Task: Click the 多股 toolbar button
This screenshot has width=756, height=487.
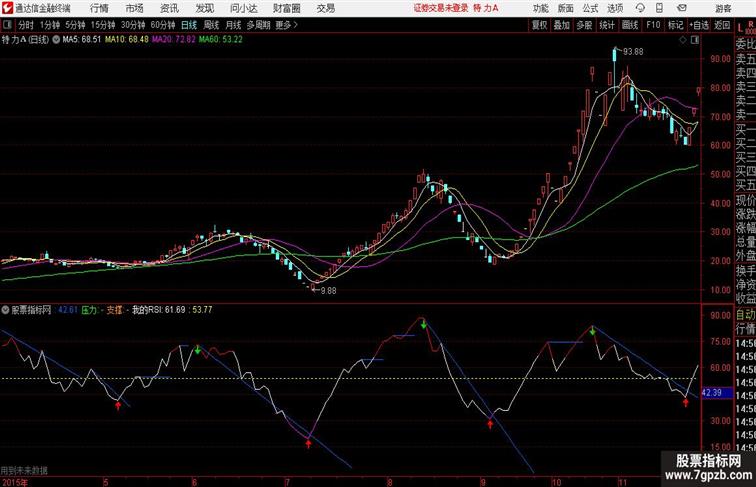Action: (584, 25)
